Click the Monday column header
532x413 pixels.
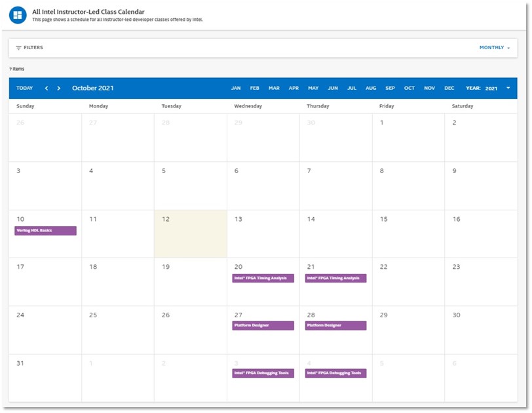(98, 106)
